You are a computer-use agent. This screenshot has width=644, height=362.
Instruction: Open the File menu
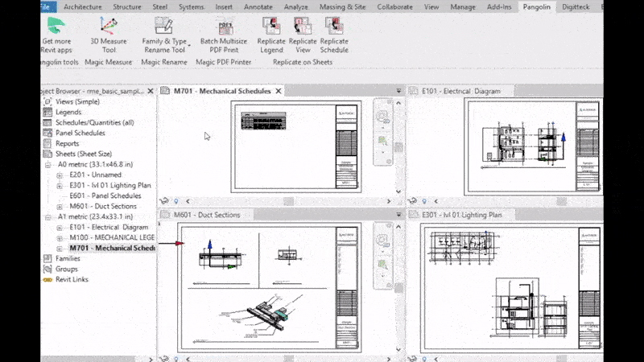pos(47,7)
